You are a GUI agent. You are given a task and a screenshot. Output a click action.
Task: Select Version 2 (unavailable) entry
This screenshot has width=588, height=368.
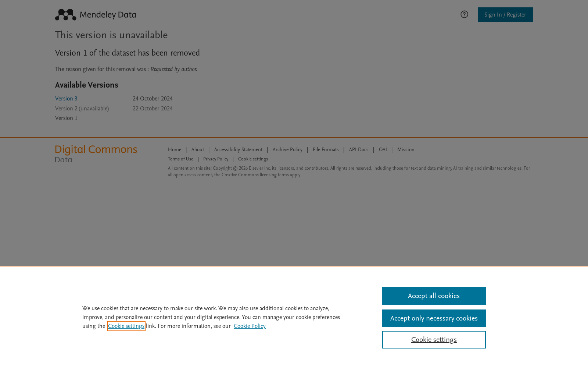pos(82,109)
